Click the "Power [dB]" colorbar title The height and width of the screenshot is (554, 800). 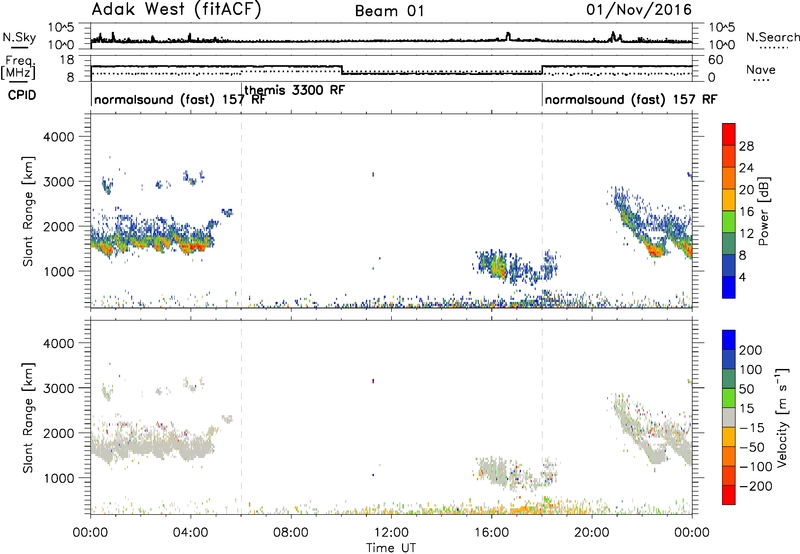click(x=763, y=211)
